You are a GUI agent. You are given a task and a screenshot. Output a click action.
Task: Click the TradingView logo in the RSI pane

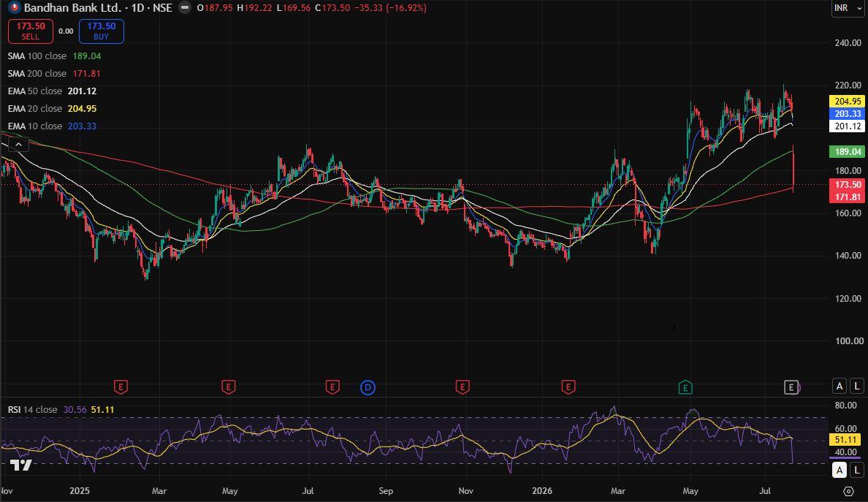tap(22, 465)
